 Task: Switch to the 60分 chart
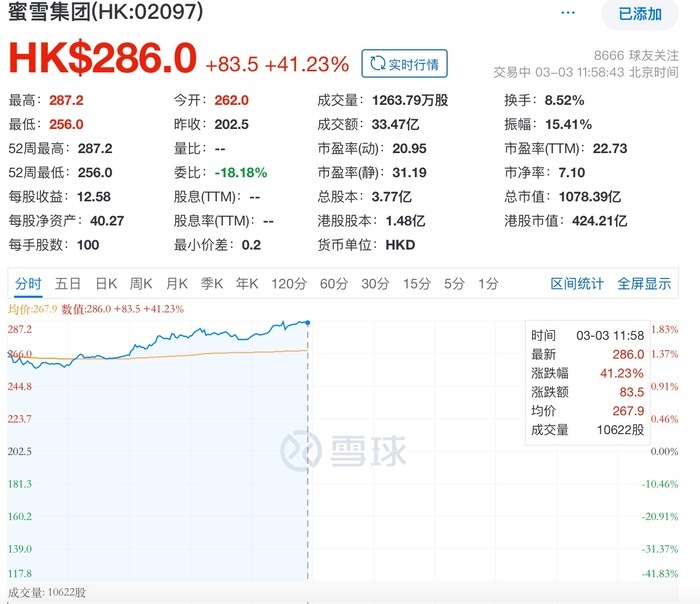point(333,283)
